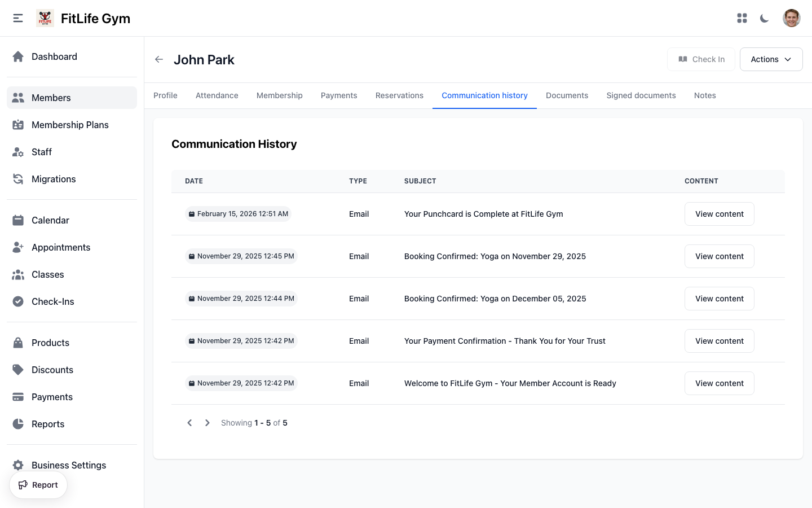This screenshot has width=812, height=508.
Task: Select the Discounts tag icon
Action: point(18,370)
